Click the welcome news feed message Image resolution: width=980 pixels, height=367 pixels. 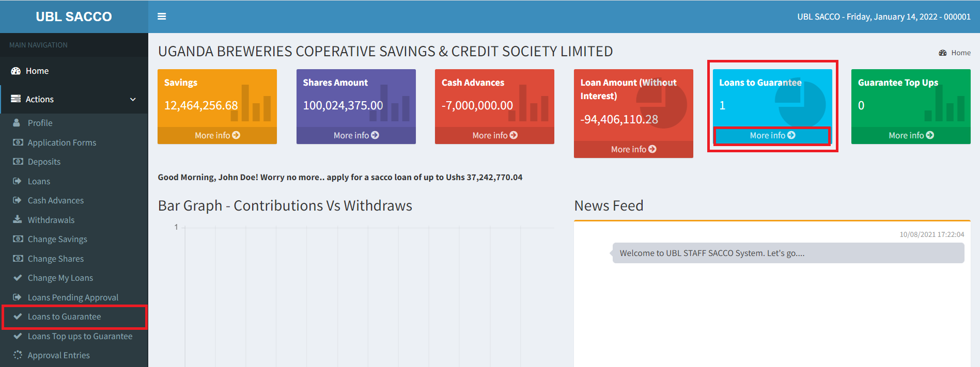coord(788,253)
